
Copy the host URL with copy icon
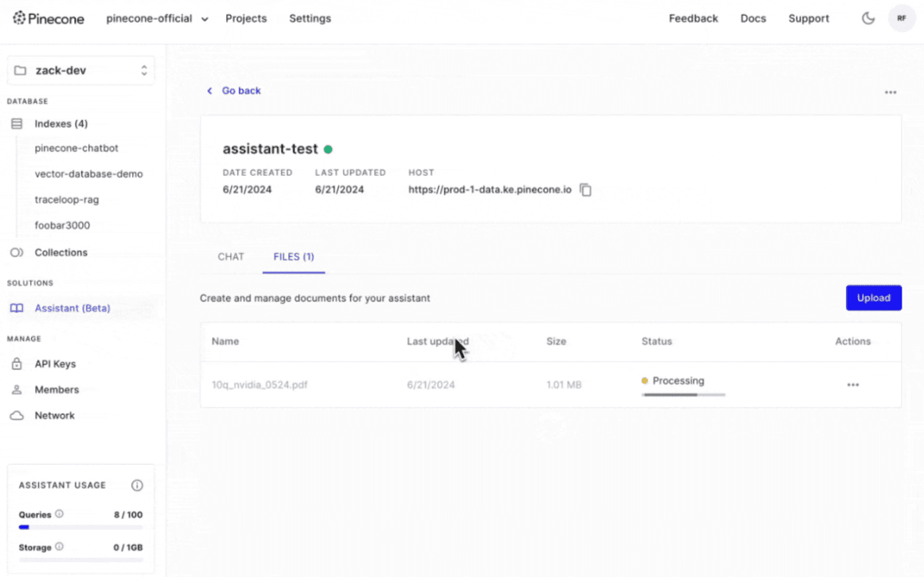586,190
